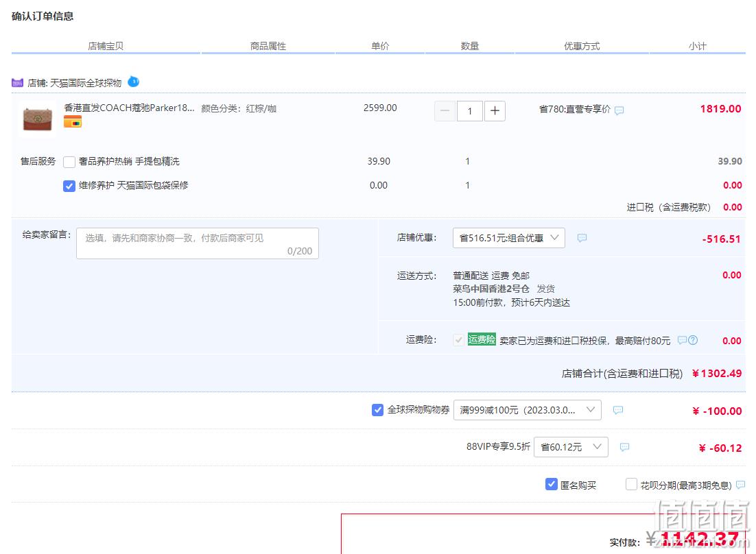Open the blue chat bubble beside 天猫国际全球探物
756x554 pixels.
(x=134, y=82)
